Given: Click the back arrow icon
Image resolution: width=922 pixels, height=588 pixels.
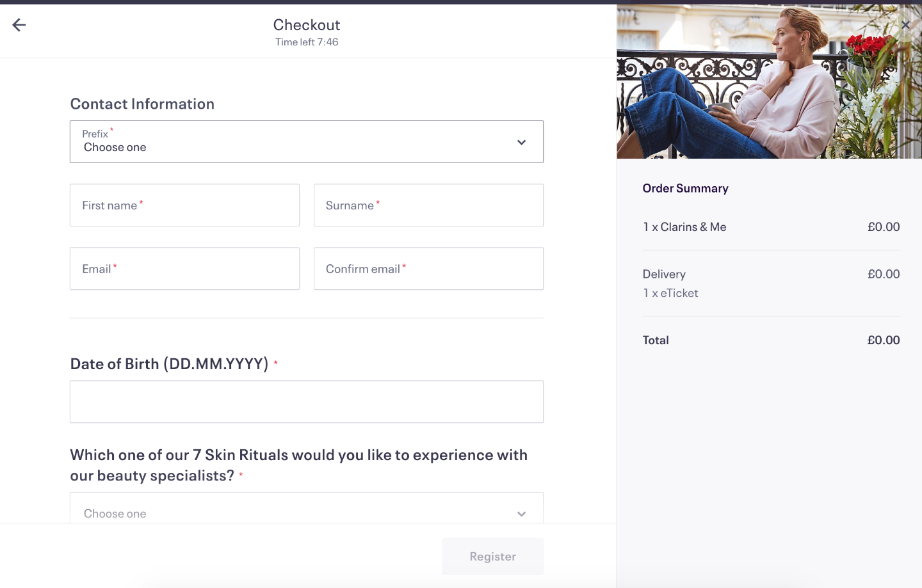Looking at the screenshot, I should point(19,25).
